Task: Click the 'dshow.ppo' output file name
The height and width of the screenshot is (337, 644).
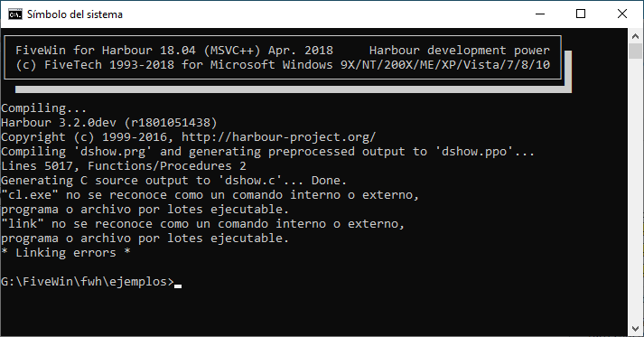Action: [476, 152]
